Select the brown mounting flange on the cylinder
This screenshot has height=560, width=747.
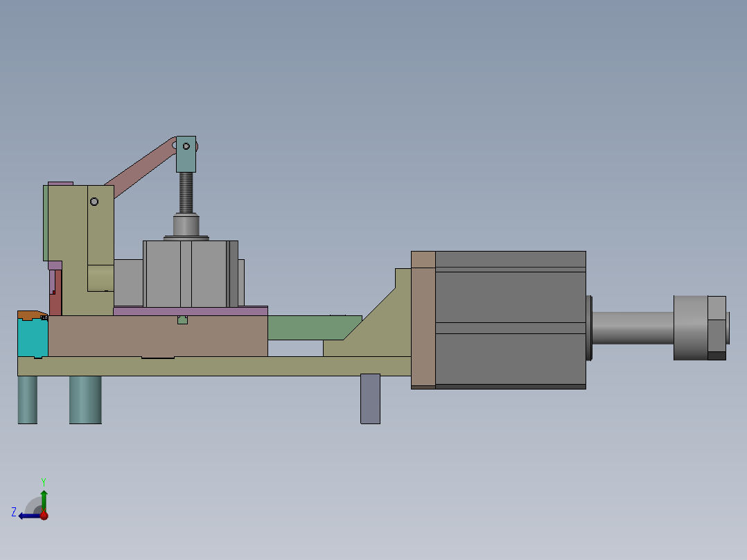pos(423,320)
